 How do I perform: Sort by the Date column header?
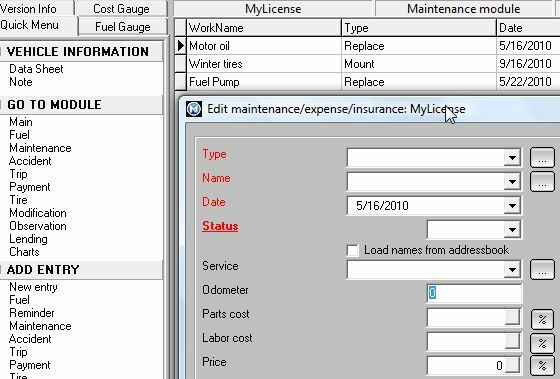tap(528, 28)
